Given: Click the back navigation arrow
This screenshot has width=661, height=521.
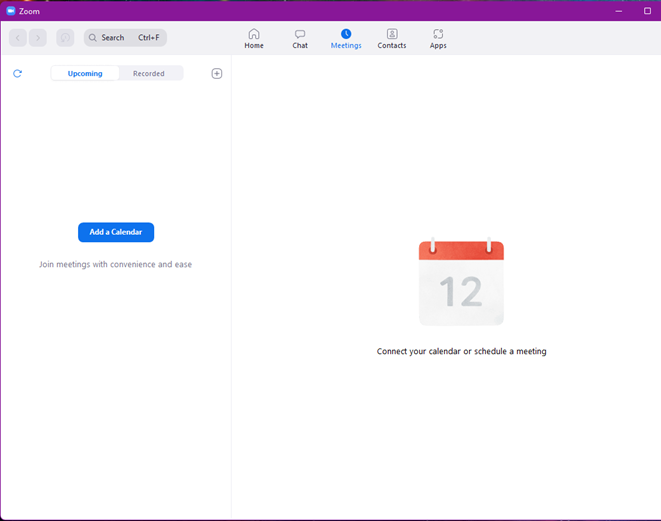Looking at the screenshot, I should click(18, 38).
